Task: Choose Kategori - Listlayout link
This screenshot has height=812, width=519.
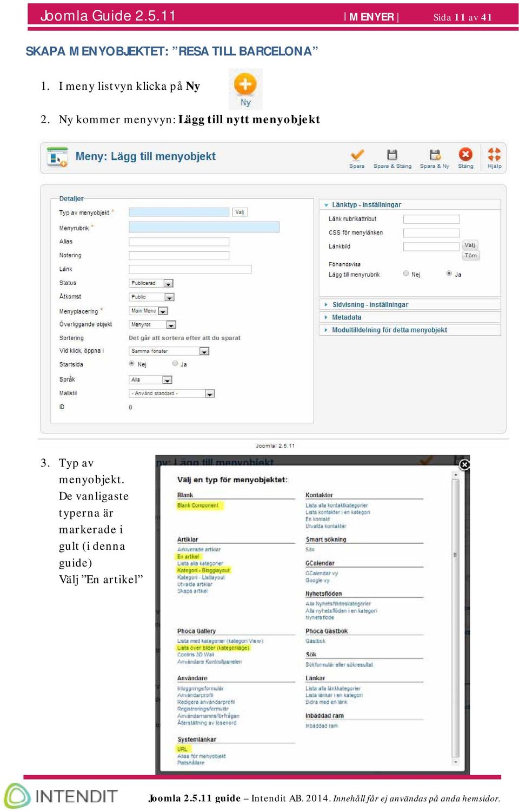Action: pos(201,577)
